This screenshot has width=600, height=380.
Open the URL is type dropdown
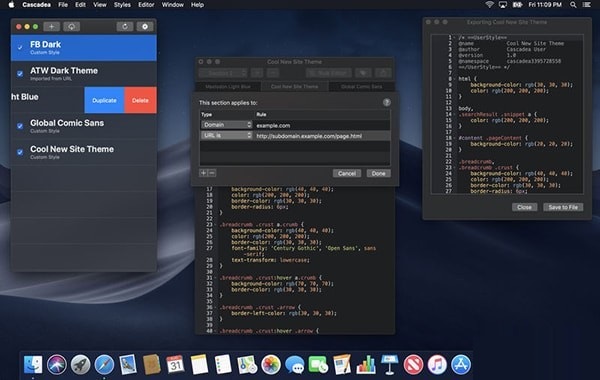[227, 135]
